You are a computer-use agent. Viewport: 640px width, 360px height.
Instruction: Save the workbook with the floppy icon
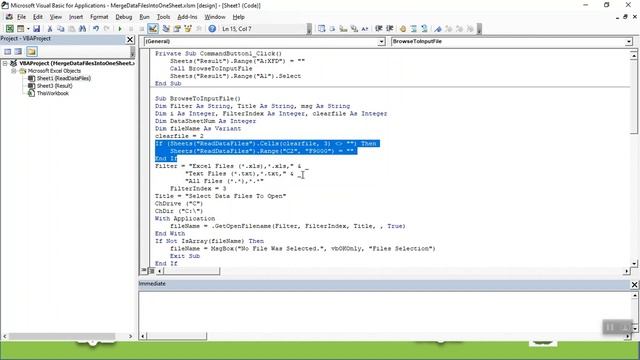[36, 29]
